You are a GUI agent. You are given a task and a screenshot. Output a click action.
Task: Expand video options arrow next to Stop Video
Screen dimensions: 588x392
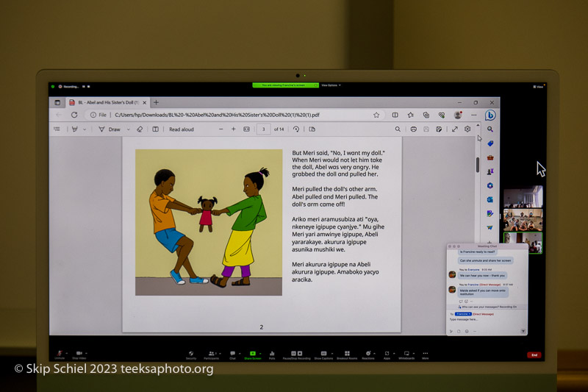pyautogui.click(x=86, y=353)
